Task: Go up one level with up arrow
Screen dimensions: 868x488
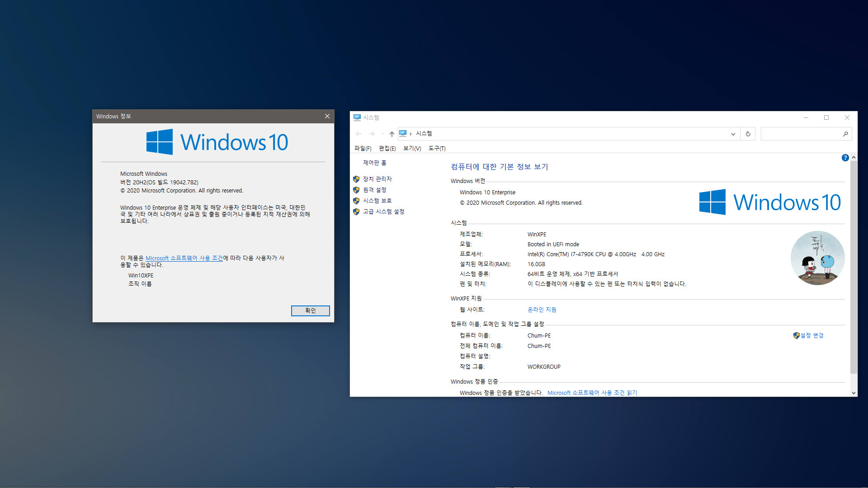Action: (392, 134)
